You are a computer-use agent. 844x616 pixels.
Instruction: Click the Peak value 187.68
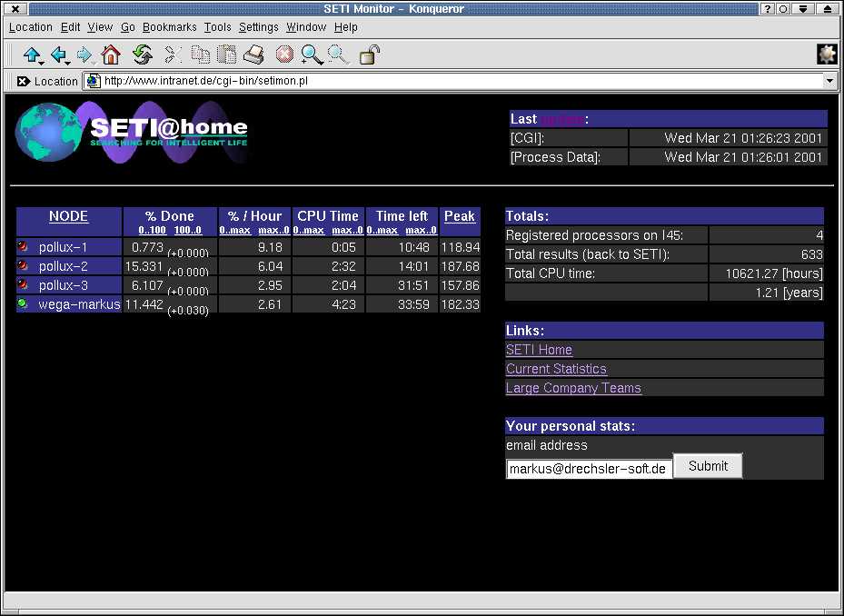pos(461,266)
